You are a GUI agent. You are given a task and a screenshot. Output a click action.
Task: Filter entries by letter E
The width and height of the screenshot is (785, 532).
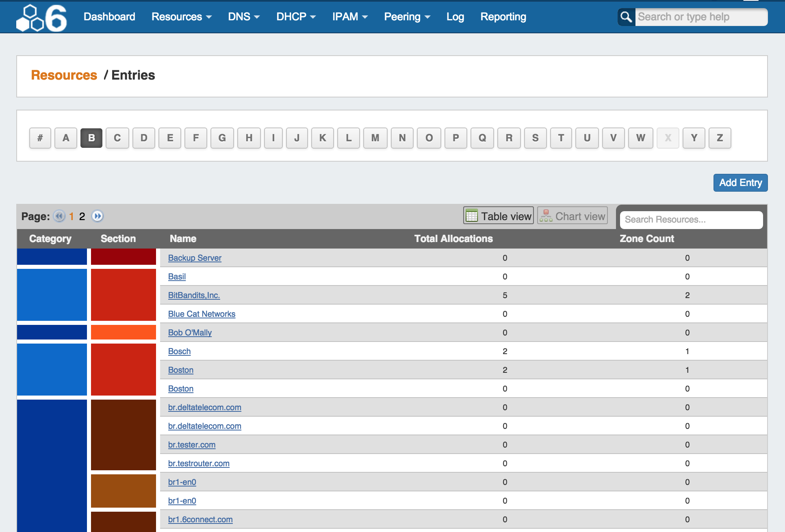pyautogui.click(x=170, y=138)
